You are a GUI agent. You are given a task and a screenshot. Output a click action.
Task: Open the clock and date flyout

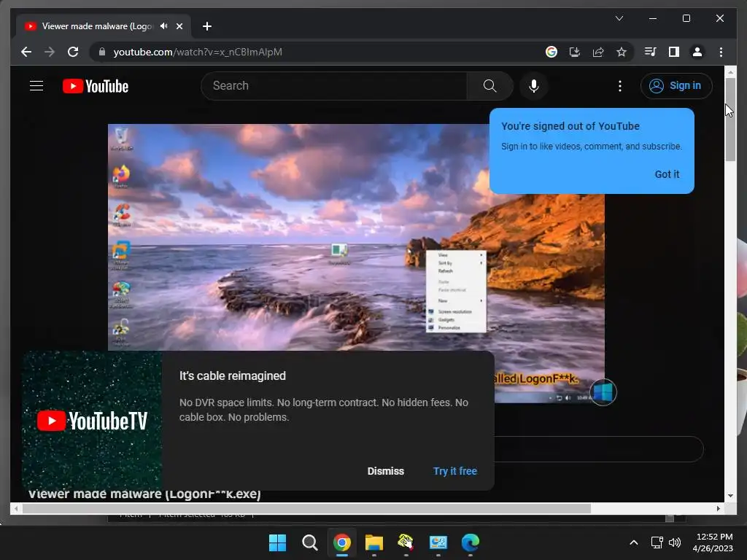pos(713,542)
